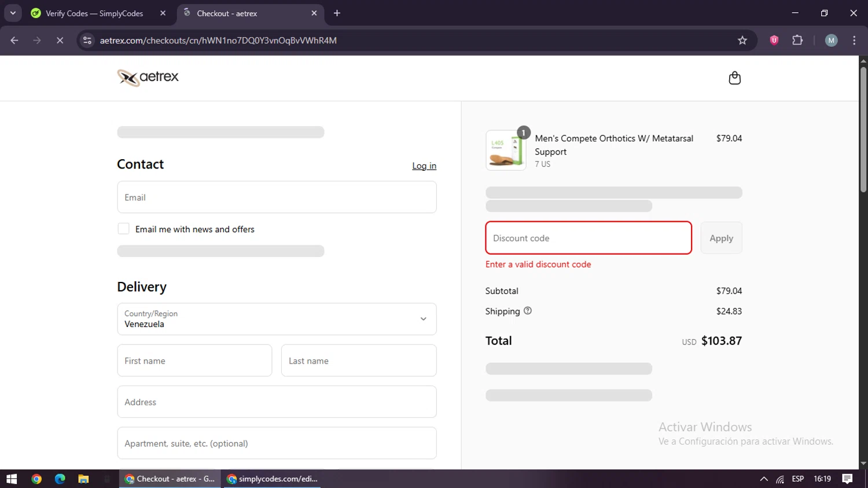Image resolution: width=868 pixels, height=488 pixels.
Task: Click the Apartment, suite, etc. field
Action: click(x=277, y=443)
